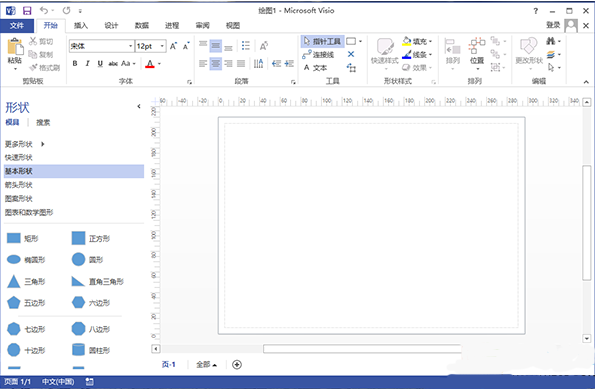Switch to the Design (设计) tab

(111, 25)
